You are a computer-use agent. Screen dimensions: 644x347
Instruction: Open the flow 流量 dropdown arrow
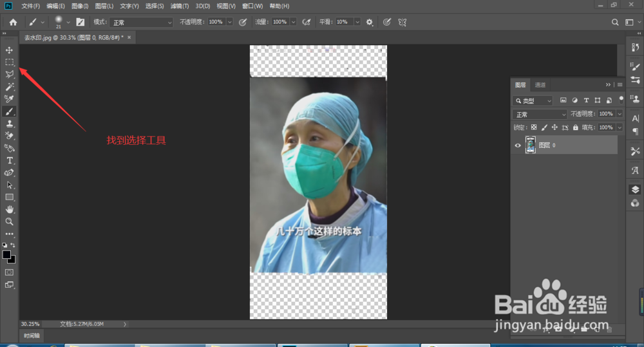[x=293, y=22]
